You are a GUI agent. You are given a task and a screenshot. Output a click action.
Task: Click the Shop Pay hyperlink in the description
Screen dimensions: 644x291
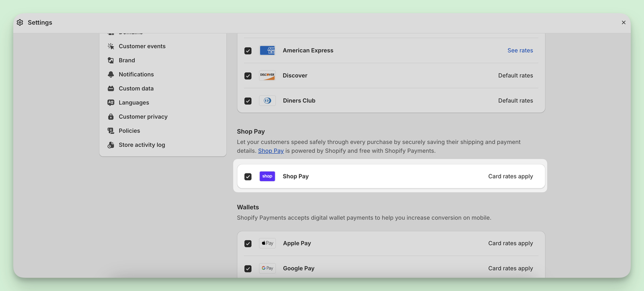pyautogui.click(x=271, y=150)
